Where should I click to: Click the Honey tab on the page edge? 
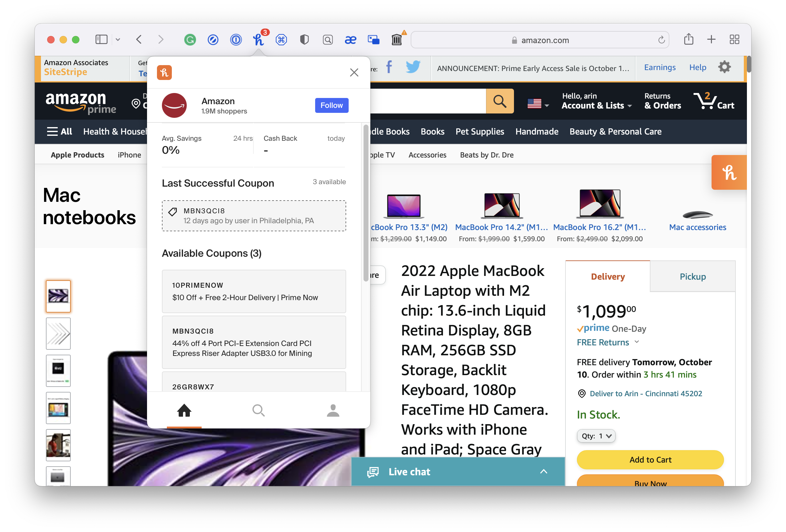click(729, 172)
